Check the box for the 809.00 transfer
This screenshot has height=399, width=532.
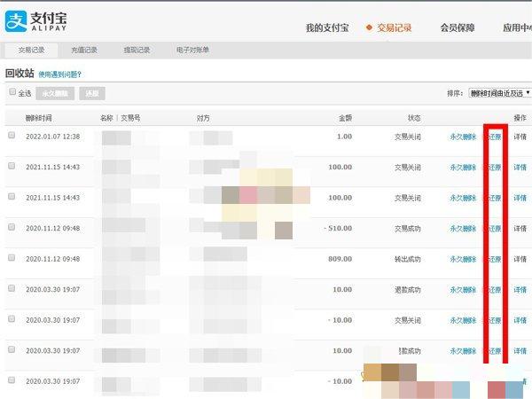12,258
